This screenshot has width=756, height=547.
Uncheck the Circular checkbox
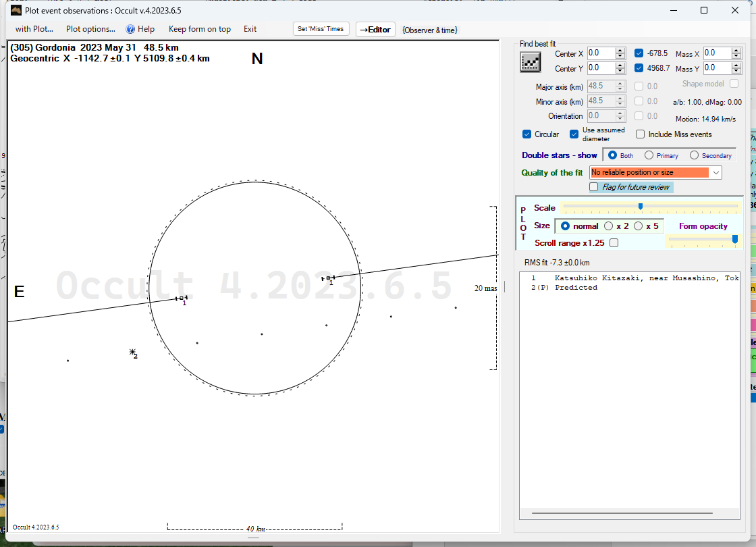coord(527,134)
